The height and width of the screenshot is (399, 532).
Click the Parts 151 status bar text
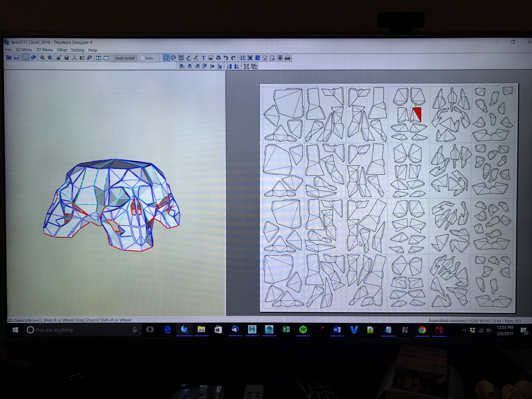click(x=513, y=321)
